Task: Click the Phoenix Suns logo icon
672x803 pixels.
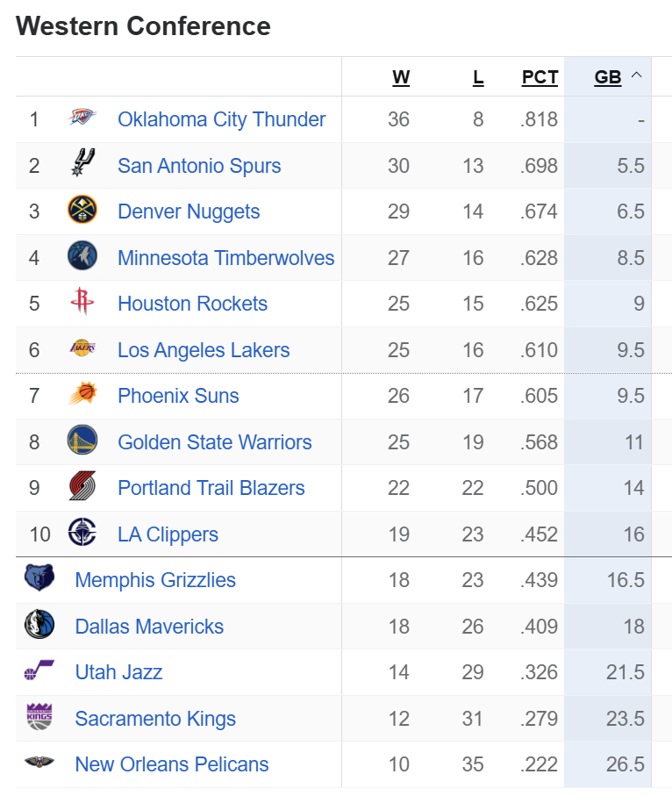Action: pyautogui.click(x=82, y=395)
